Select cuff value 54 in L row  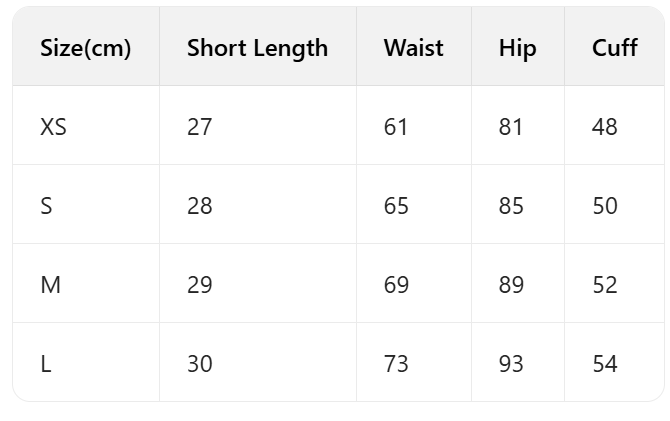(605, 364)
